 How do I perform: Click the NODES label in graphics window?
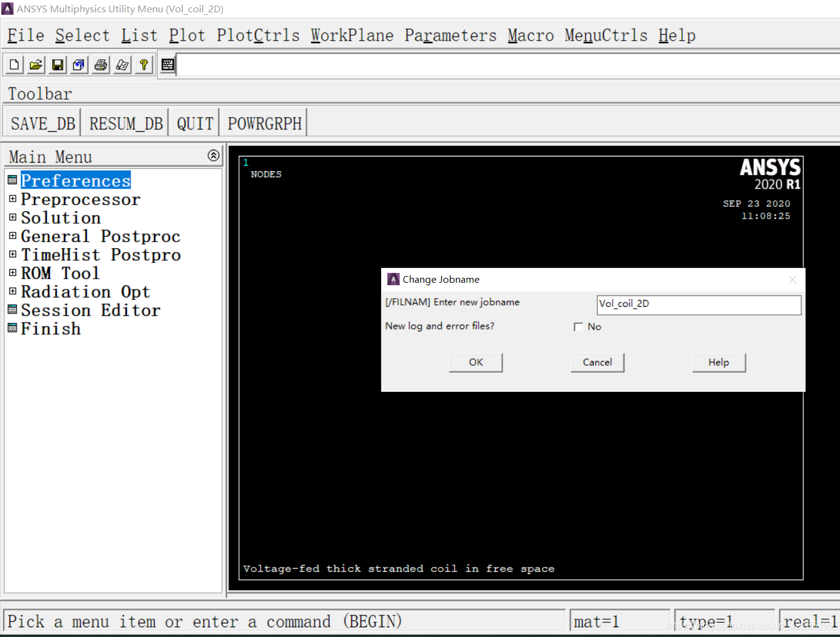(266, 174)
